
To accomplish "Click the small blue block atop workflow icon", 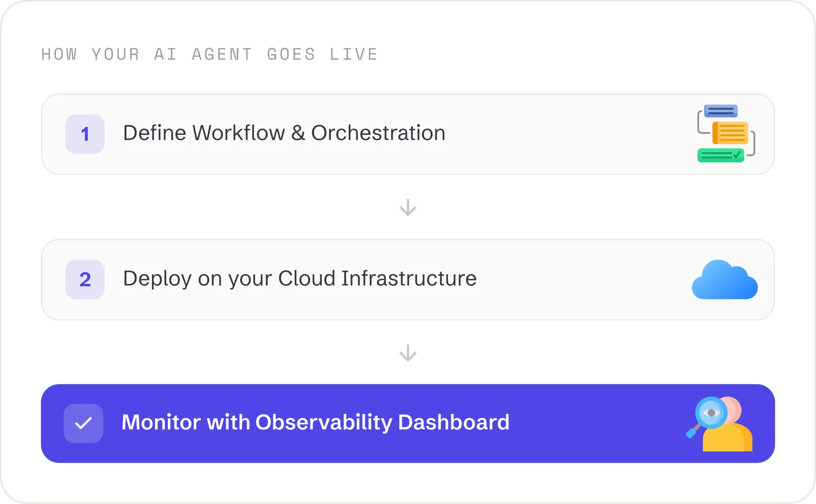I will point(721,111).
